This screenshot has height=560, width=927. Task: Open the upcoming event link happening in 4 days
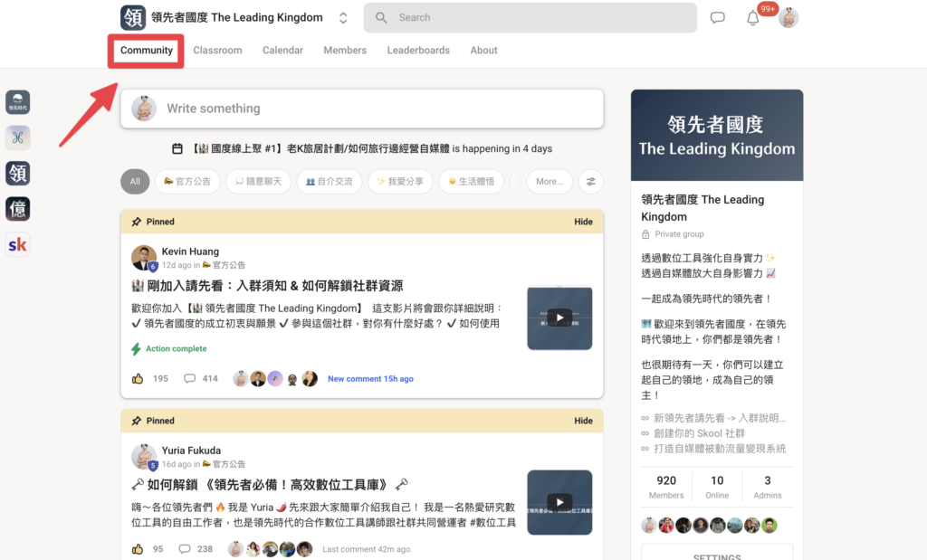372,148
